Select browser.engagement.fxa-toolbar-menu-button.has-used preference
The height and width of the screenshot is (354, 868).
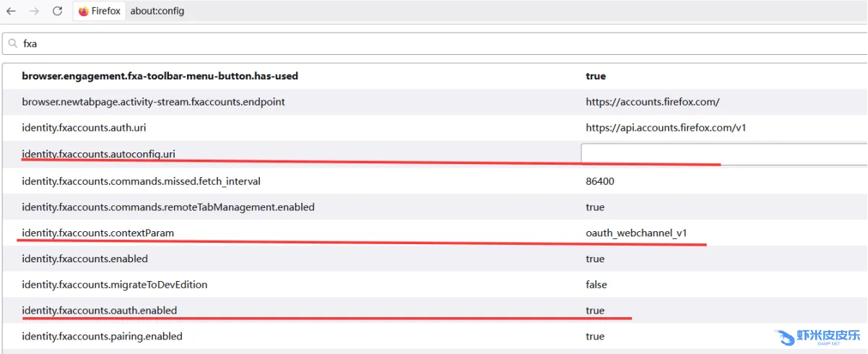(160, 76)
